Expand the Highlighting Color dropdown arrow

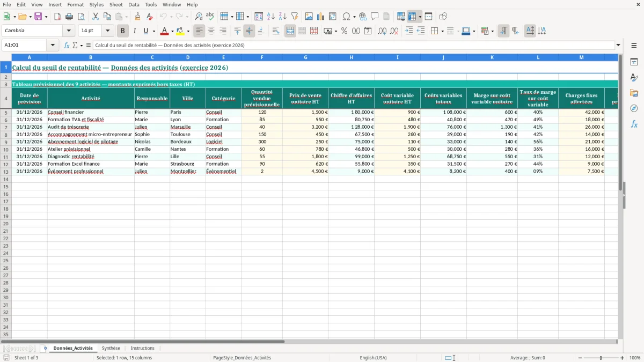pyautogui.click(x=188, y=31)
